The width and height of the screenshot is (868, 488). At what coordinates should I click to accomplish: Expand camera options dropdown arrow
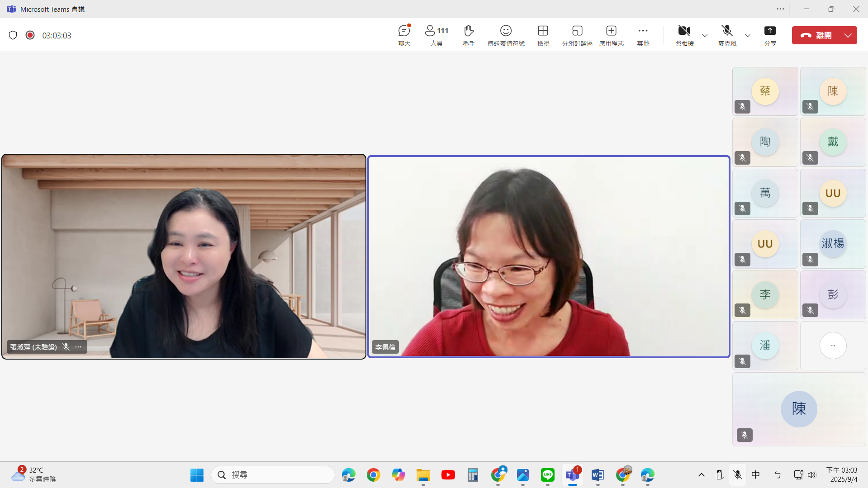click(x=705, y=35)
